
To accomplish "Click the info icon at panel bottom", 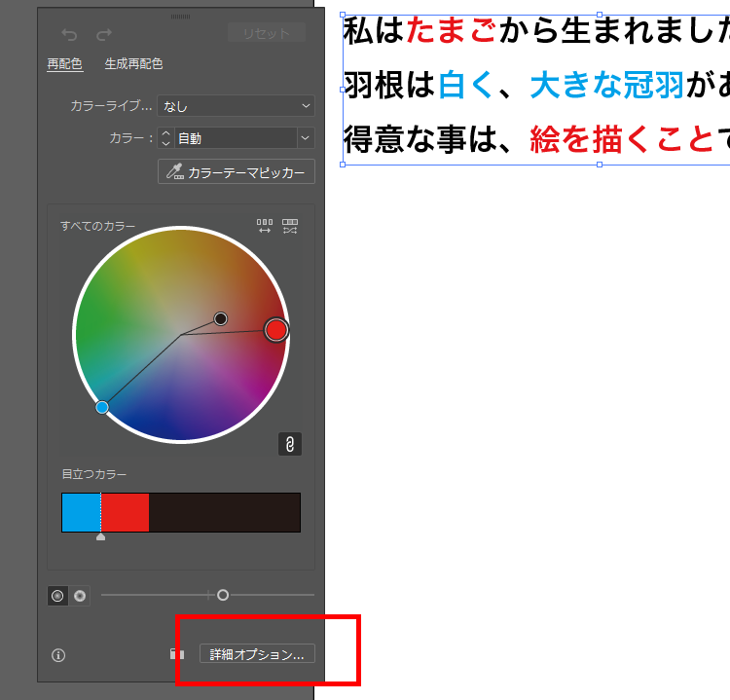I will pyautogui.click(x=58, y=655).
